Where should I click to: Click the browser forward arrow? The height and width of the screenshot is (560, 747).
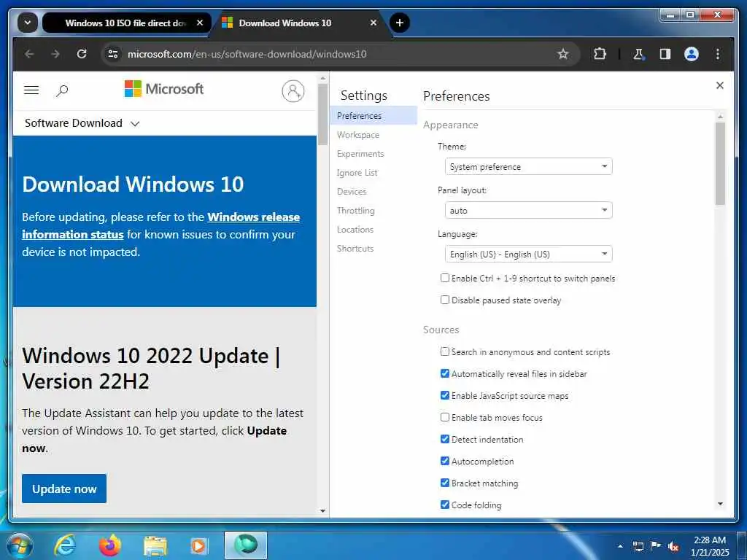(x=55, y=54)
